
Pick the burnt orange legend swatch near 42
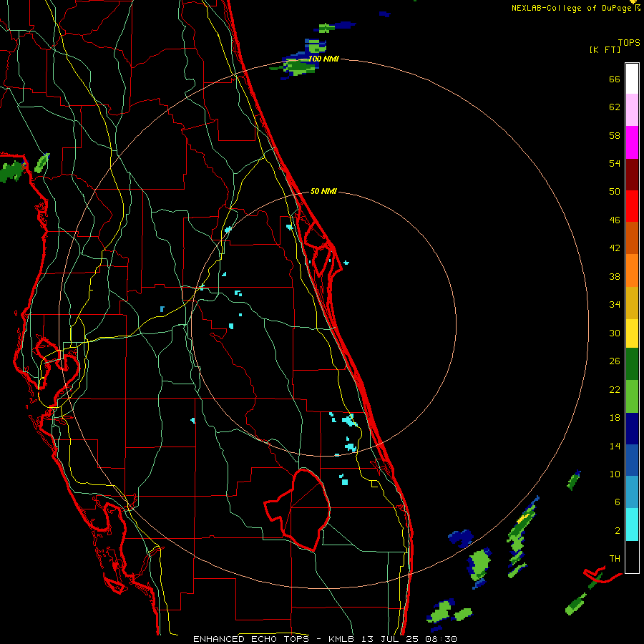pyautogui.click(x=632, y=238)
